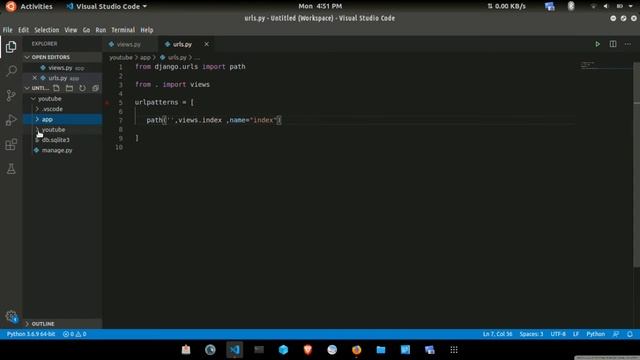Image resolution: width=640 pixels, height=360 pixels.
Task: Open the Extensions view
Action: 11,144
